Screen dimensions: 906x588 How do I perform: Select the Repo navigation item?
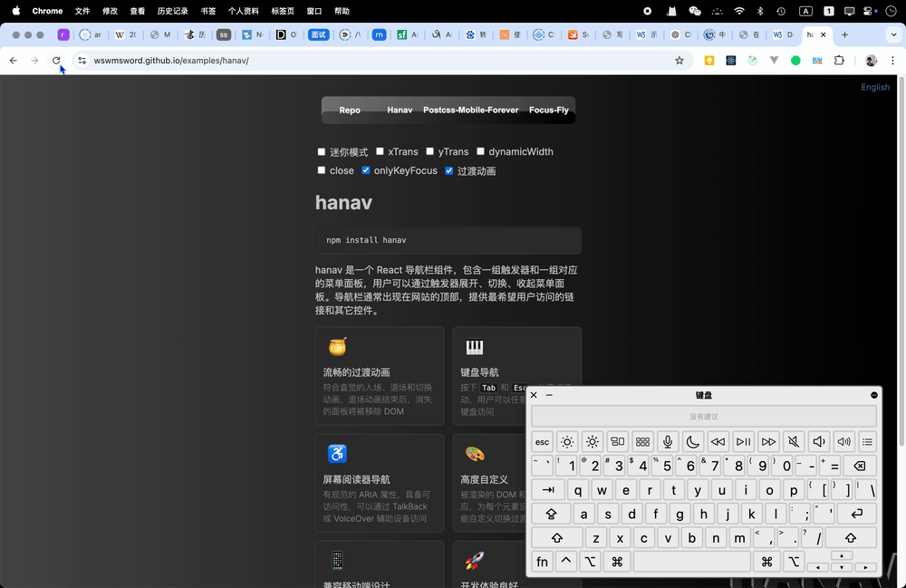350,110
